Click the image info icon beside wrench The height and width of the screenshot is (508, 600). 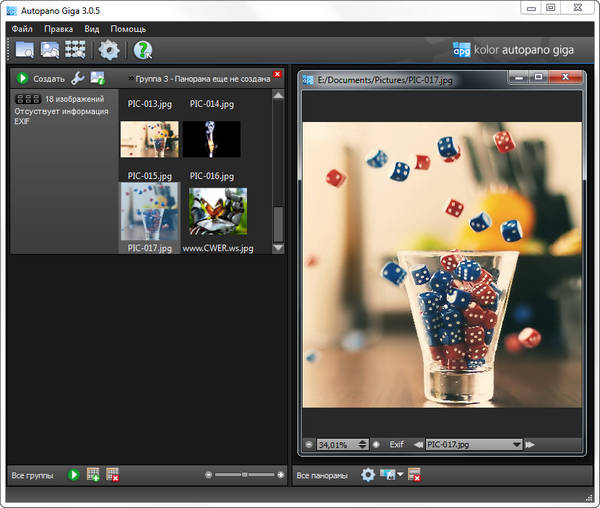pos(97,78)
